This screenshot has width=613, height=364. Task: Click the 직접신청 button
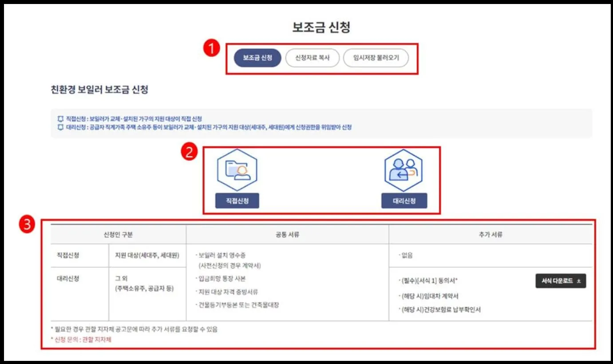click(x=237, y=201)
